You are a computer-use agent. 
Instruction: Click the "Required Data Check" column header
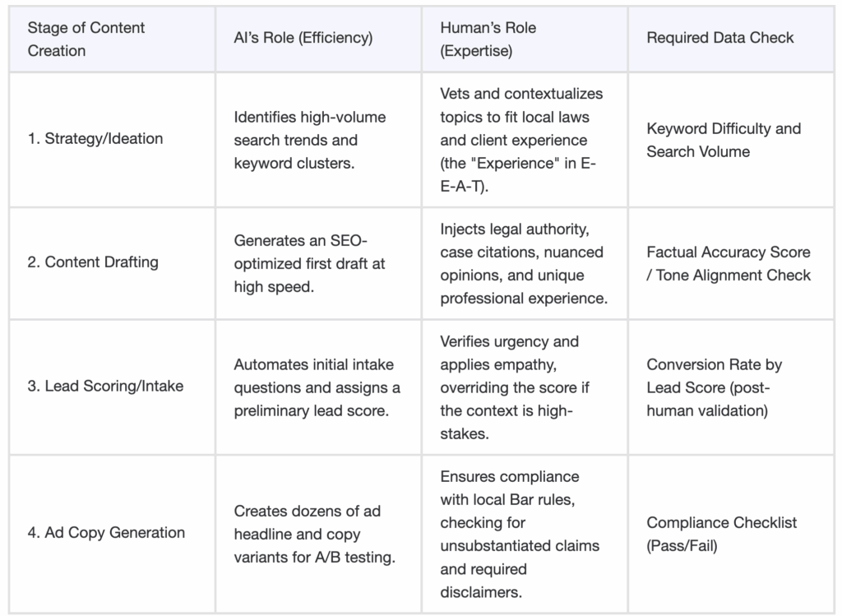click(x=720, y=38)
